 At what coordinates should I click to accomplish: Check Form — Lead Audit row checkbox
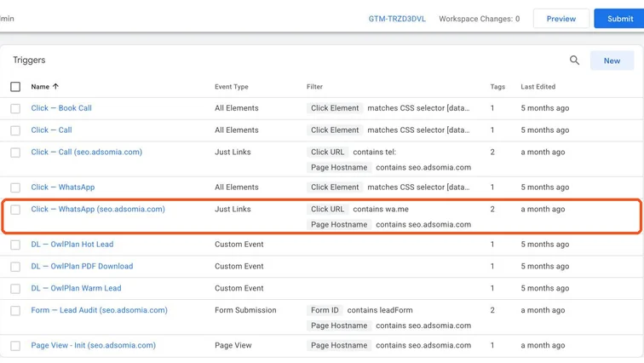[x=15, y=310]
